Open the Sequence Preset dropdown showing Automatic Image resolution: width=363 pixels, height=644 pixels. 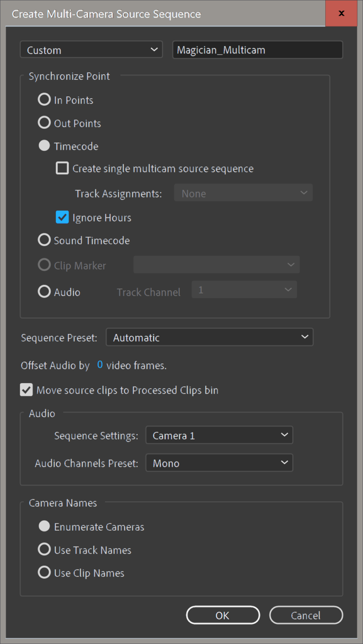(209, 337)
